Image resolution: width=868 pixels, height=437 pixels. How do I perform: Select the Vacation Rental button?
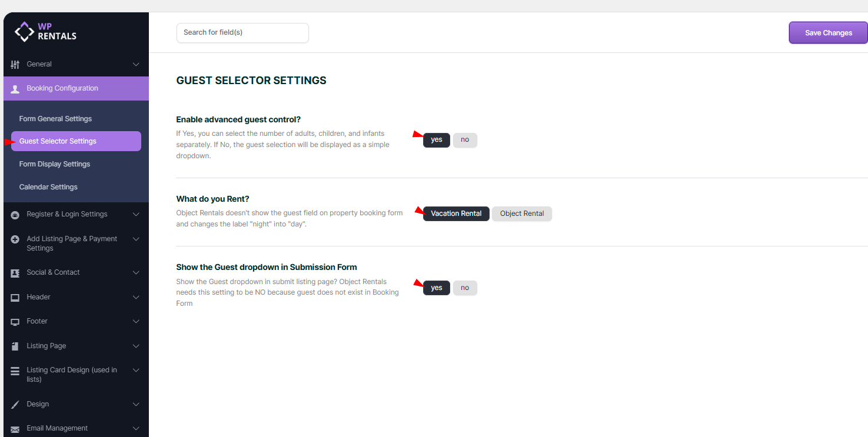[456, 214]
